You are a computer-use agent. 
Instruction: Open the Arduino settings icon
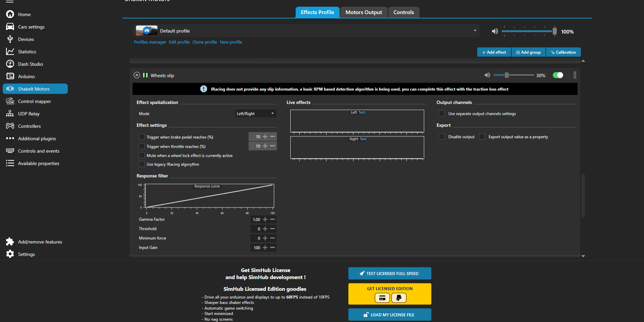point(10,76)
